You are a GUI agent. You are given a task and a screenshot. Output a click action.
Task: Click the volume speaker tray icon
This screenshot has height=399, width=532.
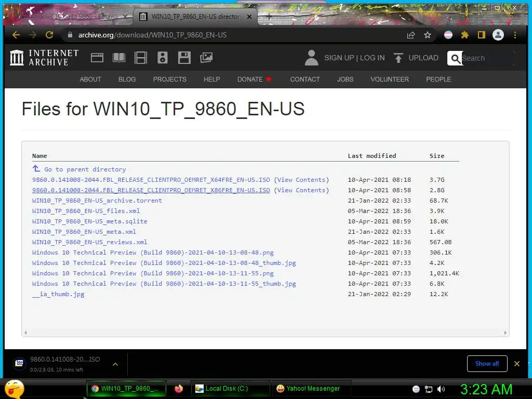(441, 389)
